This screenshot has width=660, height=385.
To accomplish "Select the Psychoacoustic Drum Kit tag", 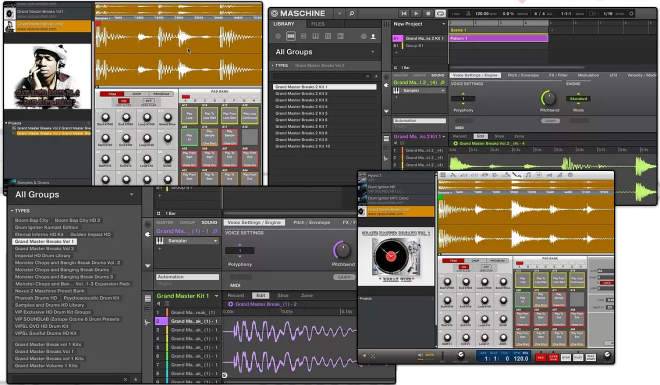I will (91, 298).
